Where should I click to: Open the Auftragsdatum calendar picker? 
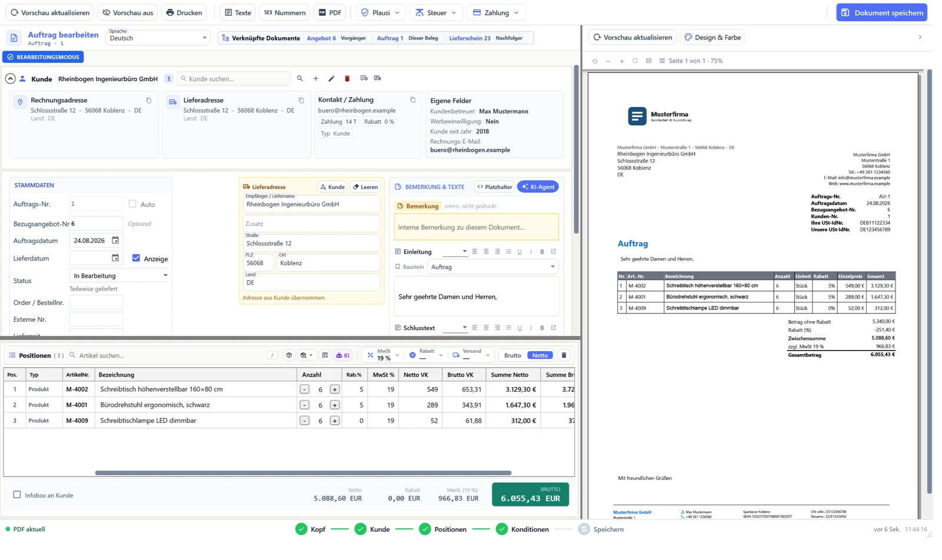click(x=115, y=240)
